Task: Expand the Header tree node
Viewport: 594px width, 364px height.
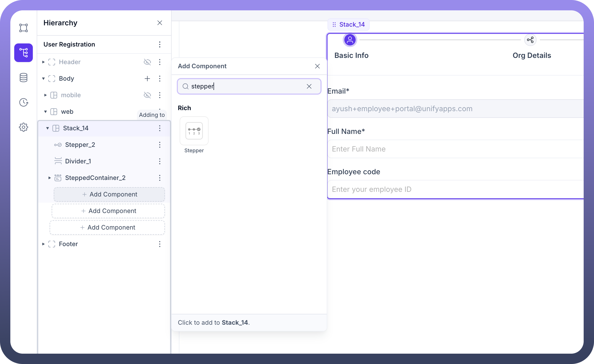Action: [43, 62]
